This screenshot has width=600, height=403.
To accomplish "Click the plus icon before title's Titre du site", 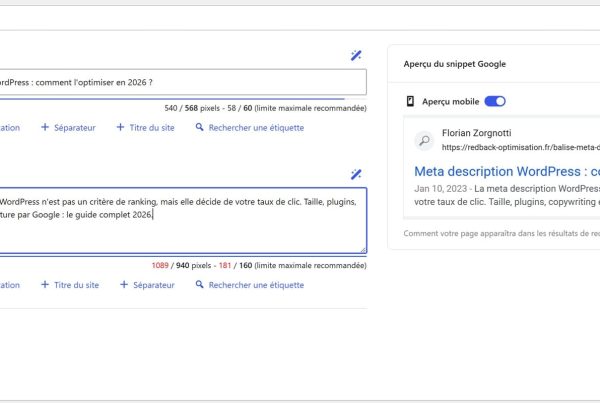I will coord(120,127).
